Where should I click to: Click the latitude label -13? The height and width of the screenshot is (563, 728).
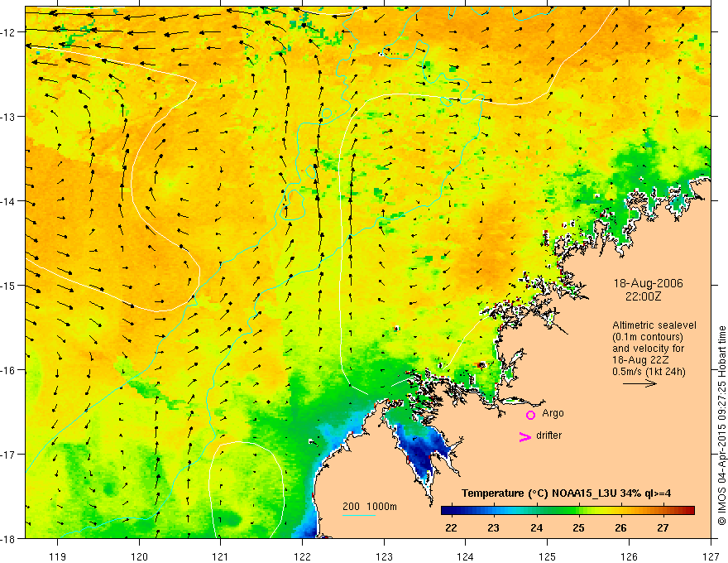pos(9,117)
